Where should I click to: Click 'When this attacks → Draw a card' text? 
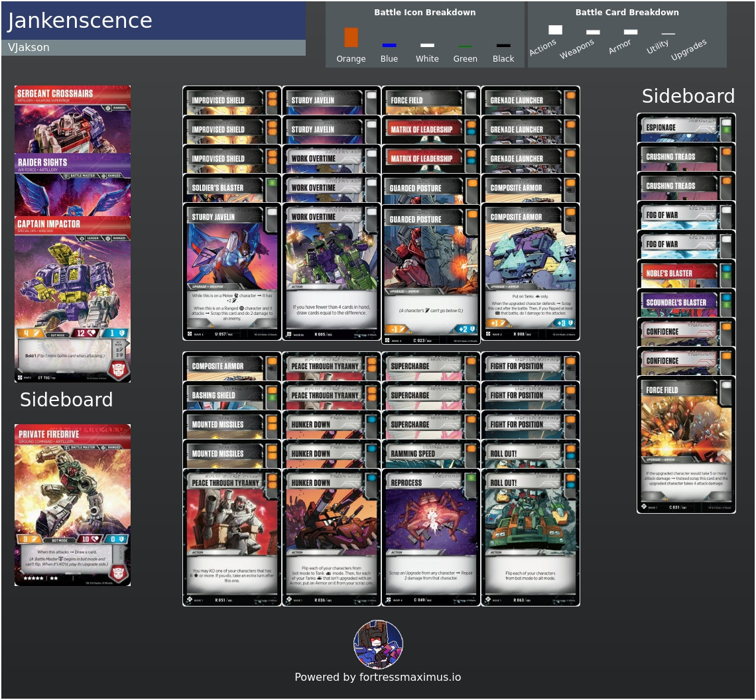pyautogui.click(x=66, y=552)
